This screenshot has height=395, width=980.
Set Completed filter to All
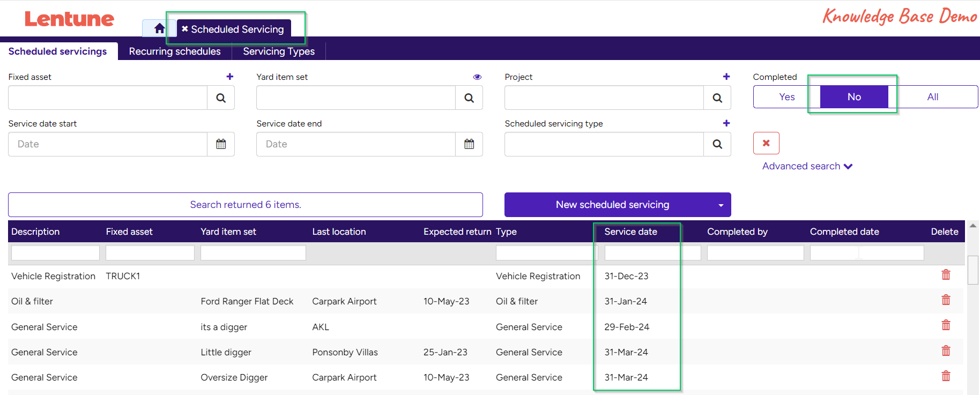933,97
